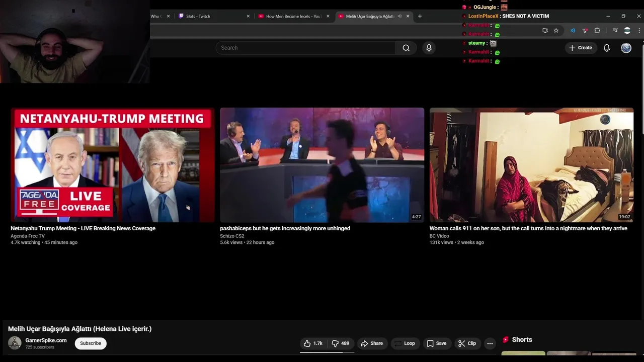The image size is (644, 362).
Task: Open the YouTube account avatar menu
Action: pyautogui.click(x=626, y=48)
